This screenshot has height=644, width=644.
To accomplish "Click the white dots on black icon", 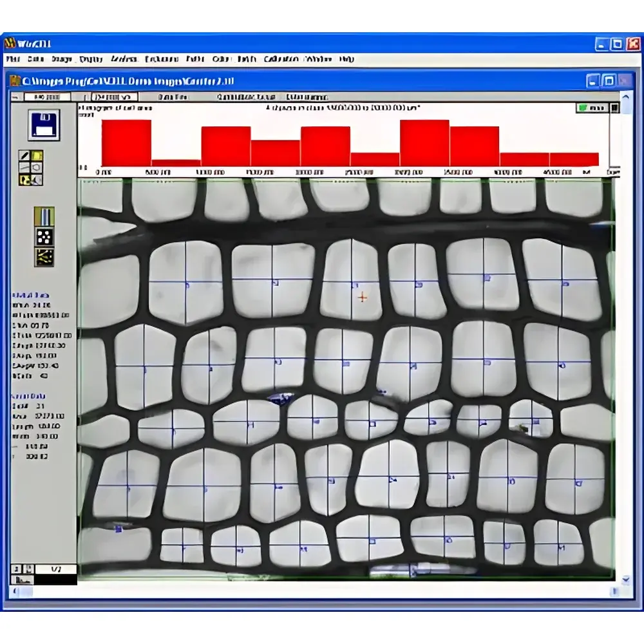I will pyautogui.click(x=44, y=236).
